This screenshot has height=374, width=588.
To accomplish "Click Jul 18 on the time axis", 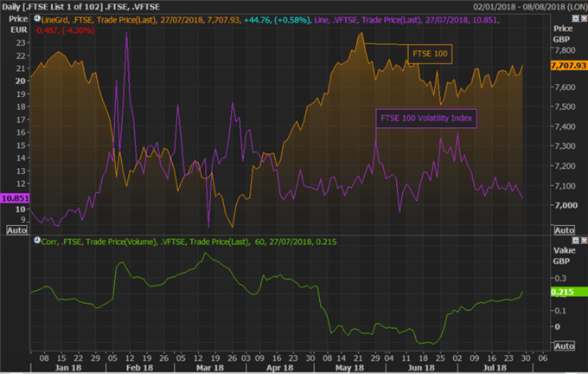I will (495, 368).
